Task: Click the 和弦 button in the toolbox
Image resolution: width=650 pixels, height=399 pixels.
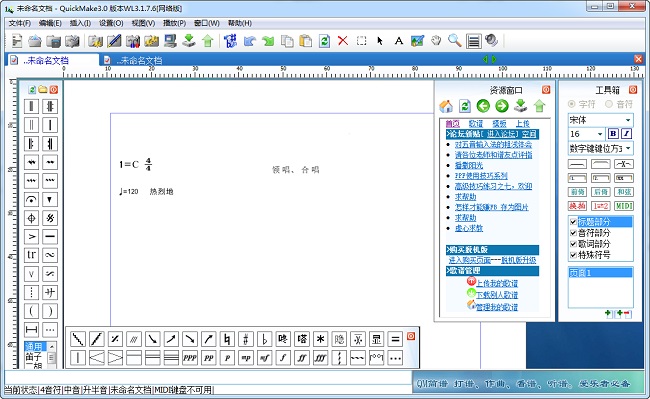Action: pos(623,192)
